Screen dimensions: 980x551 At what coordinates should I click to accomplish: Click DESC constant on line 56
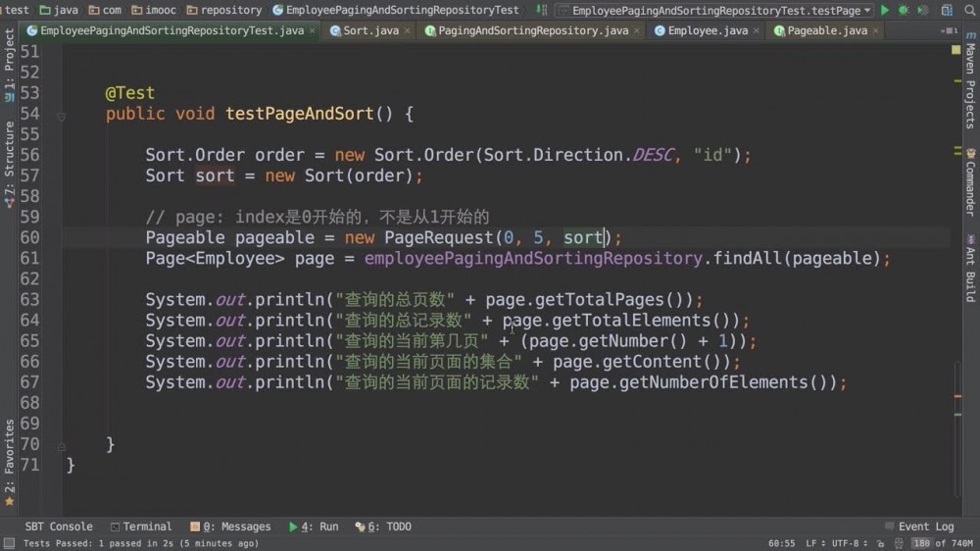tap(653, 155)
